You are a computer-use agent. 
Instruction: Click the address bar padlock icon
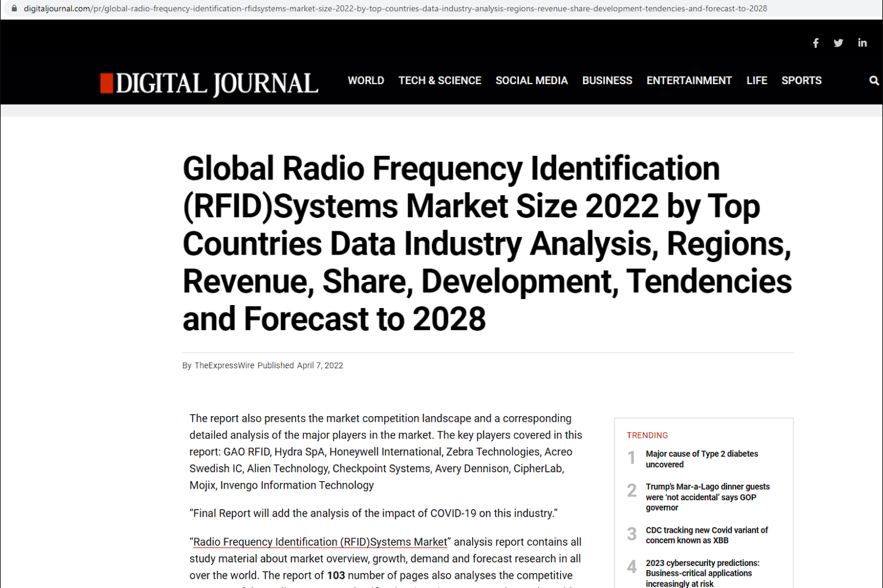tap(14, 9)
